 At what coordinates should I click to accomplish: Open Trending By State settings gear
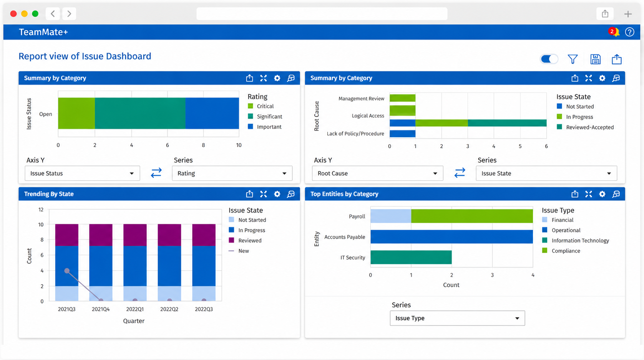[x=277, y=194]
